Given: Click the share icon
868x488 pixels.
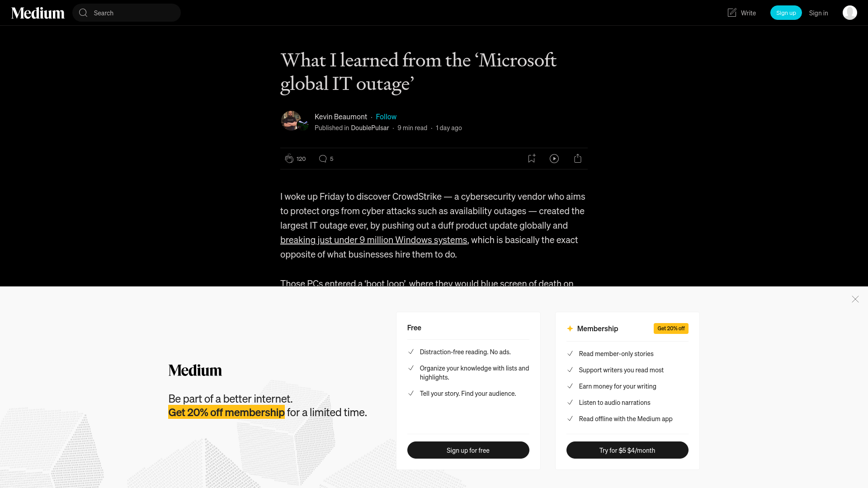Looking at the screenshot, I should 577,158.
